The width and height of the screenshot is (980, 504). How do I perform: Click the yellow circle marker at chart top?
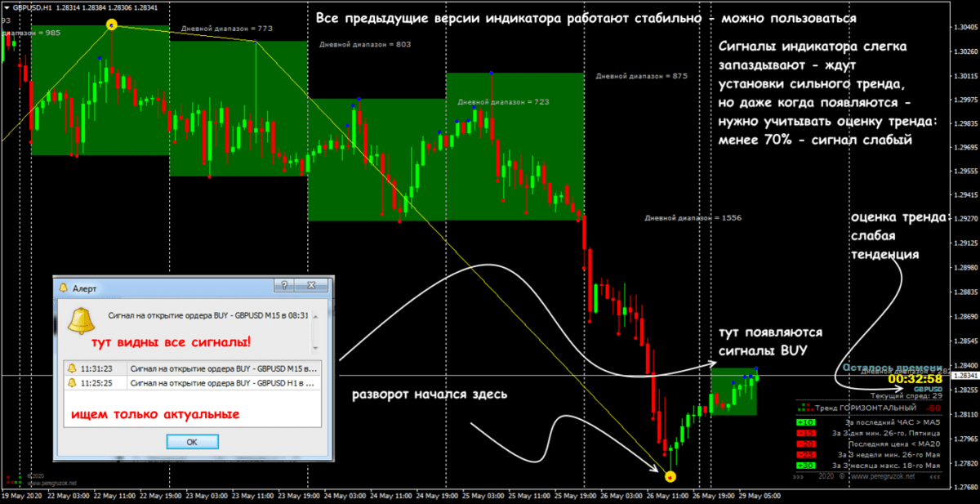pos(112,25)
